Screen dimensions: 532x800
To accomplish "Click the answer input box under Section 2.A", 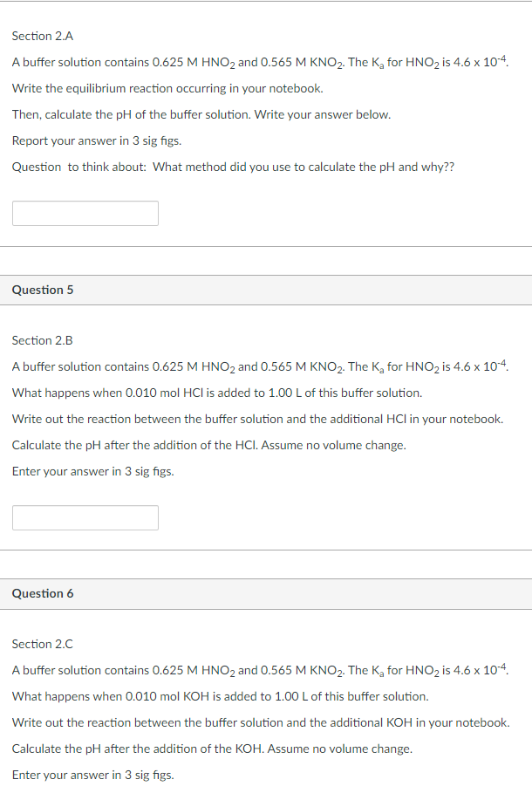I will tap(85, 213).
